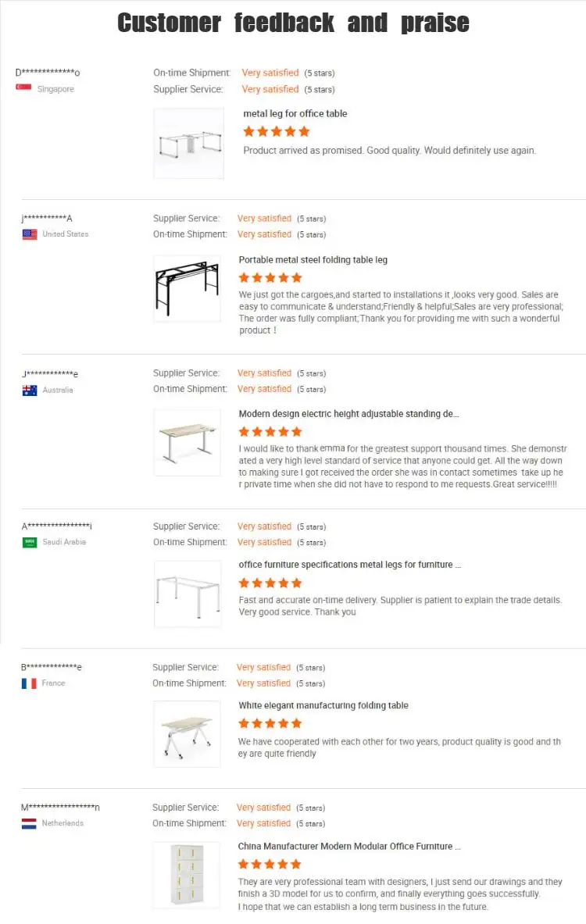586x924 pixels.
Task: Click the France flag icon
Action: [29, 683]
